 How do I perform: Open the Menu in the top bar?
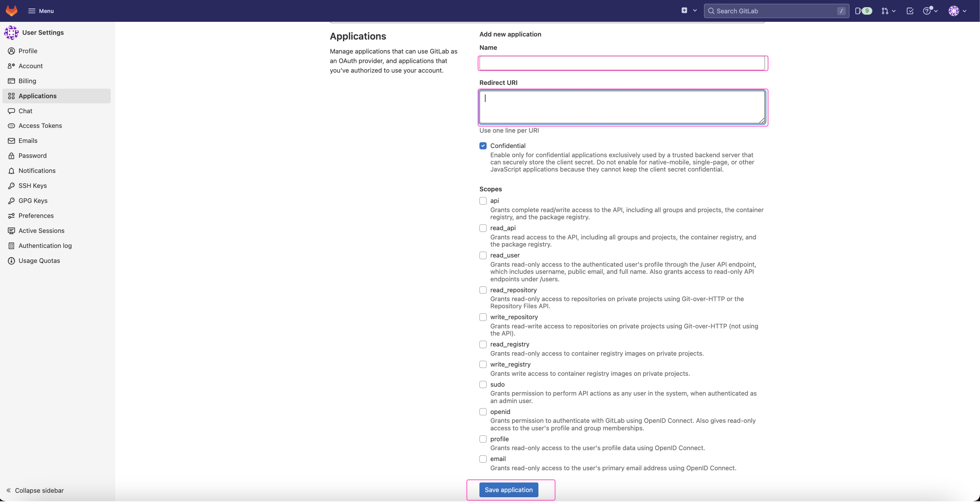(41, 11)
